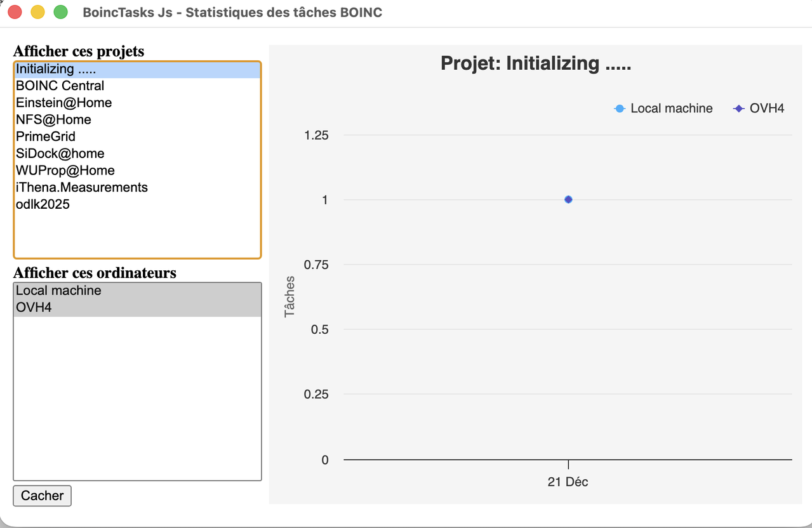Select OVH4 in computers list
The height and width of the screenshot is (528, 812).
pyautogui.click(x=137, y=308)
